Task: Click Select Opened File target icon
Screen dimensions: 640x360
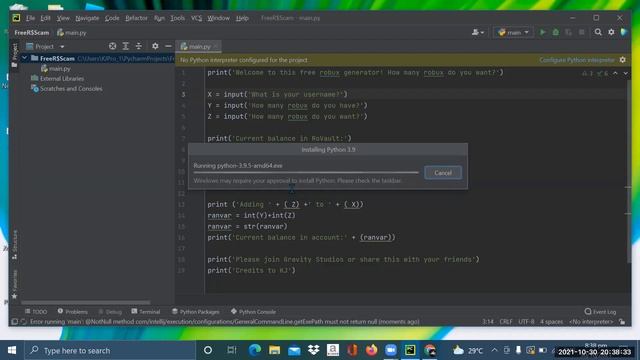Action: click(x=113, y=46)
